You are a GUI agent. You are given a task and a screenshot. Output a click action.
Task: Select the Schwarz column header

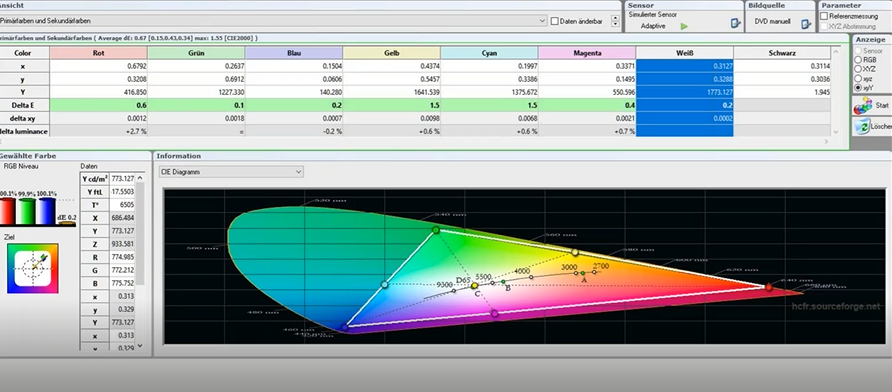click(782, 53)
